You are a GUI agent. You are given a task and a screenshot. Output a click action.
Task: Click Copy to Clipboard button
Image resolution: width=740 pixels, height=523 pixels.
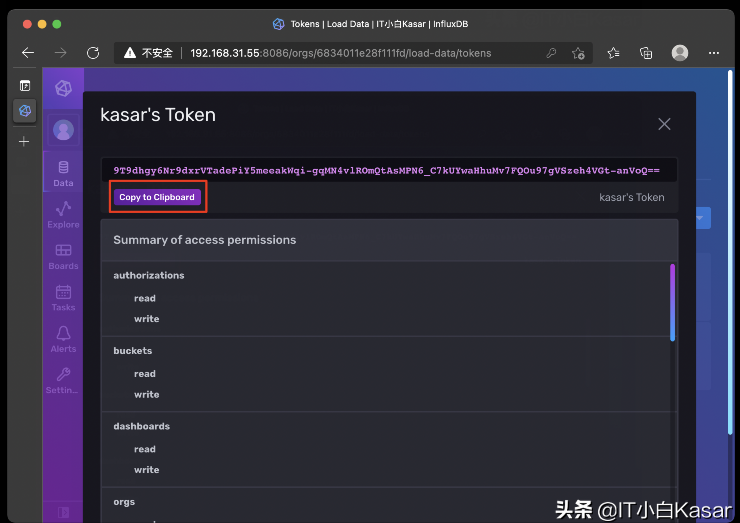[x=157, y=197]
